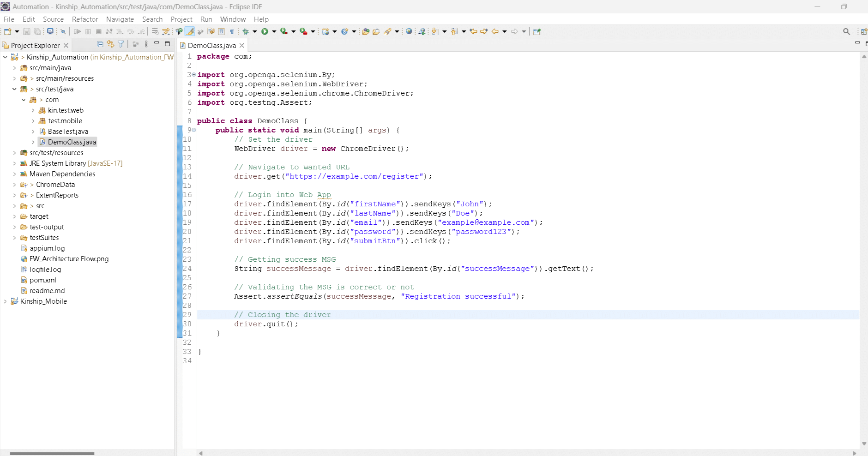The image size is (868, 456).
Task: Click the New Java Class icon
Action: 344,31
